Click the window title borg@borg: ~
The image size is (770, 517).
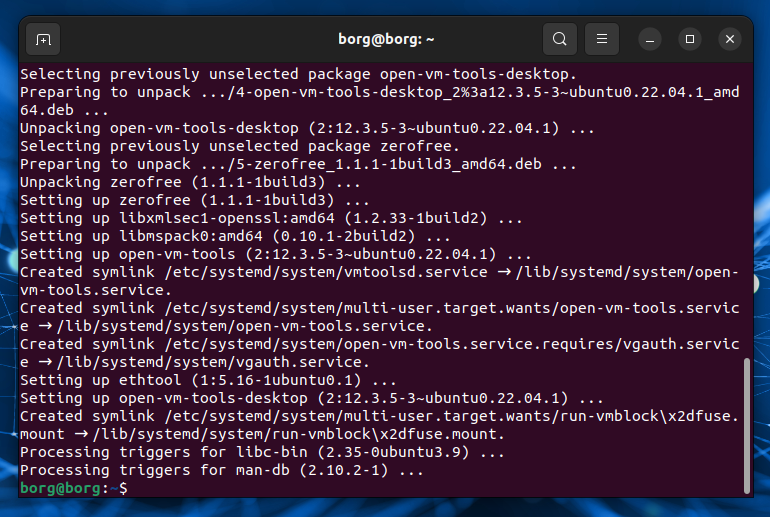point(386,39)
